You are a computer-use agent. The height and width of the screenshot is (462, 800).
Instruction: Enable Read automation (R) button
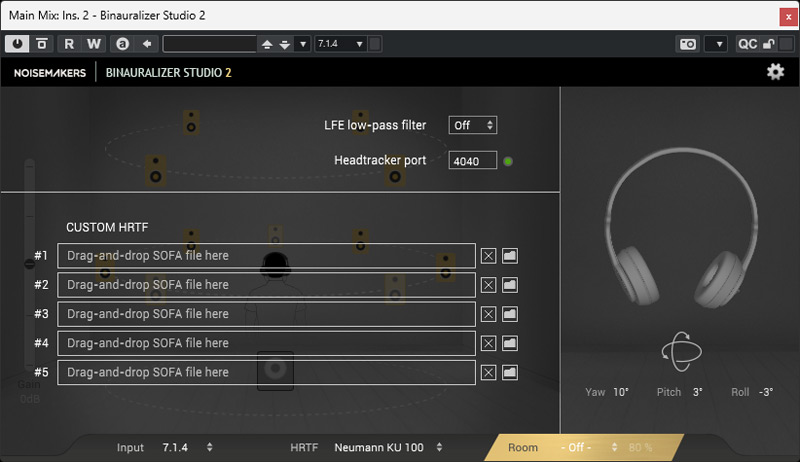(69, 44)
